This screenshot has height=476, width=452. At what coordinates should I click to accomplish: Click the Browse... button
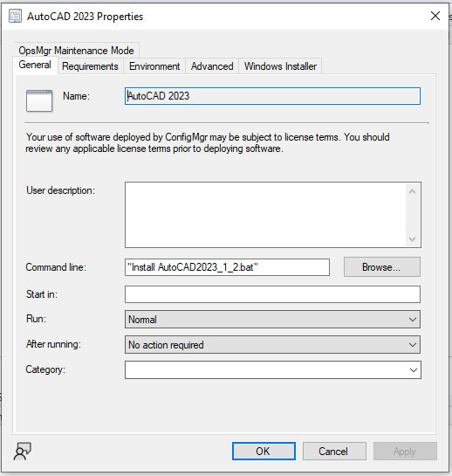[x=382, y=267]
